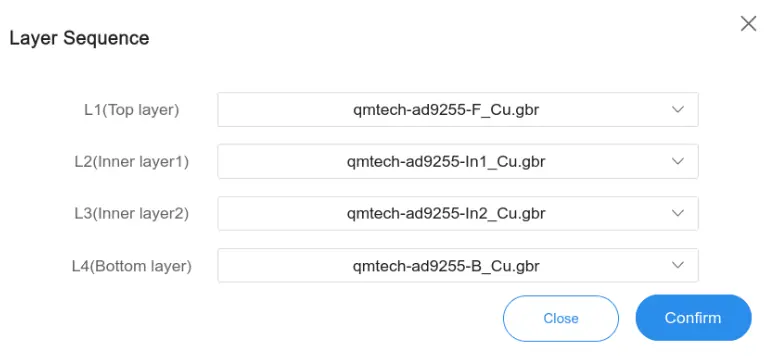Select the qmtech-ad9255-In1_Cu.gbr filename text

[446, 162]
